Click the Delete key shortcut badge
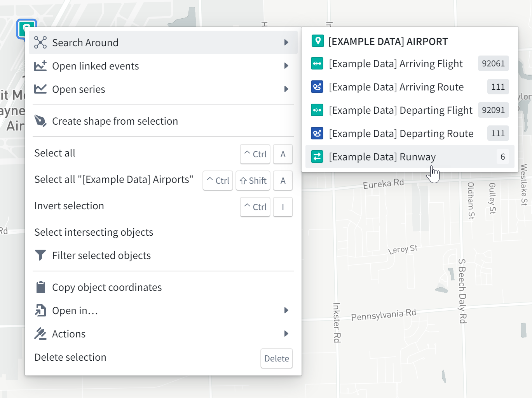The height and width of the screenshot is (398, 532). [x=277, y=358]
